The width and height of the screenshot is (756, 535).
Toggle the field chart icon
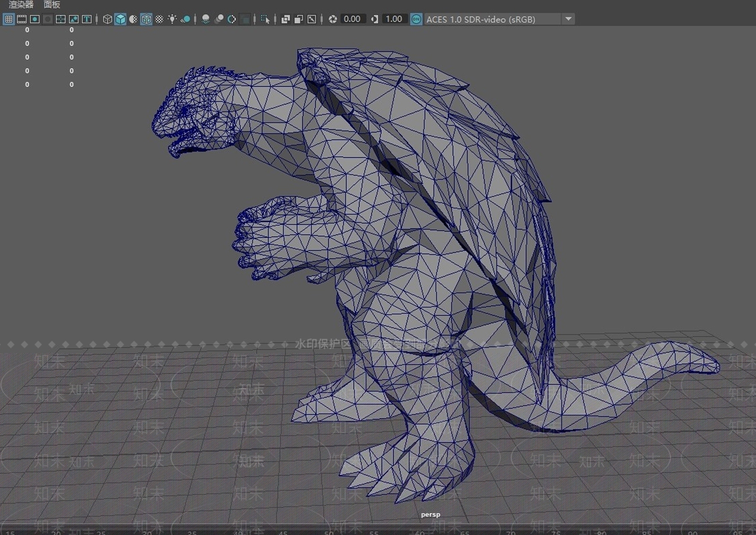click(x=60, y=19)
